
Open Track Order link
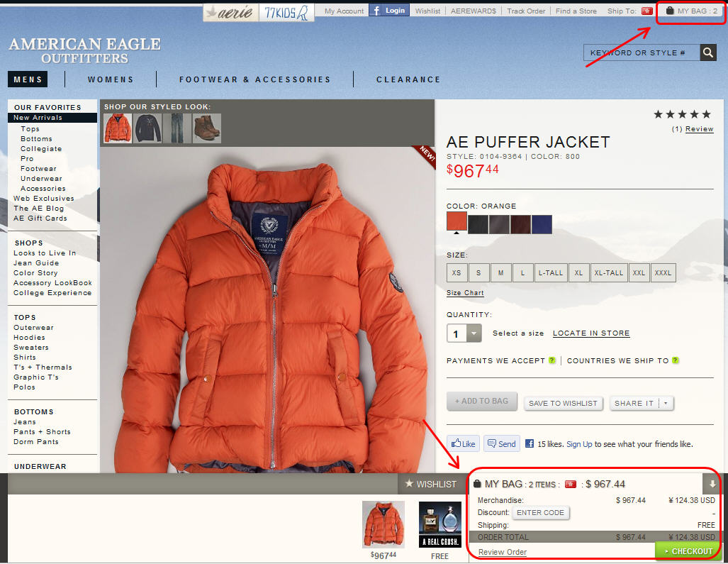click(526, 11)
